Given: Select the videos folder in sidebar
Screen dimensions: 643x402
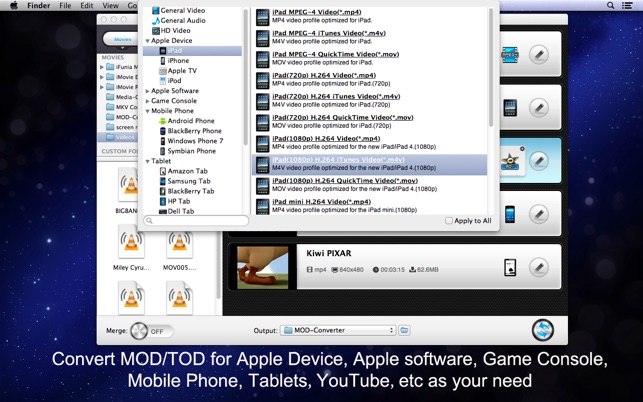Looking at the screenshot, I should [117, 137].
